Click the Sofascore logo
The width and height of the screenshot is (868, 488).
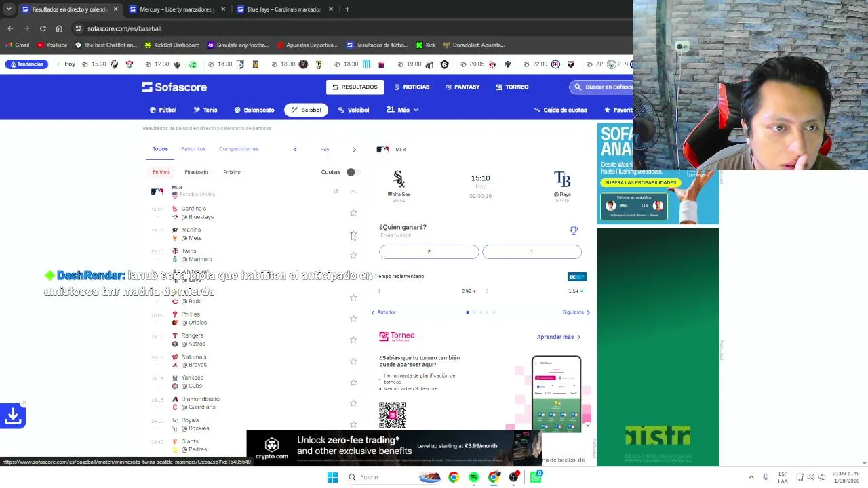click(x=174, y=87)
